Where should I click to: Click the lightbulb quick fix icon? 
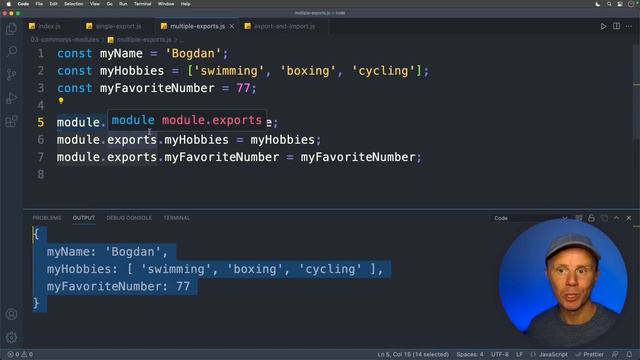61,100
